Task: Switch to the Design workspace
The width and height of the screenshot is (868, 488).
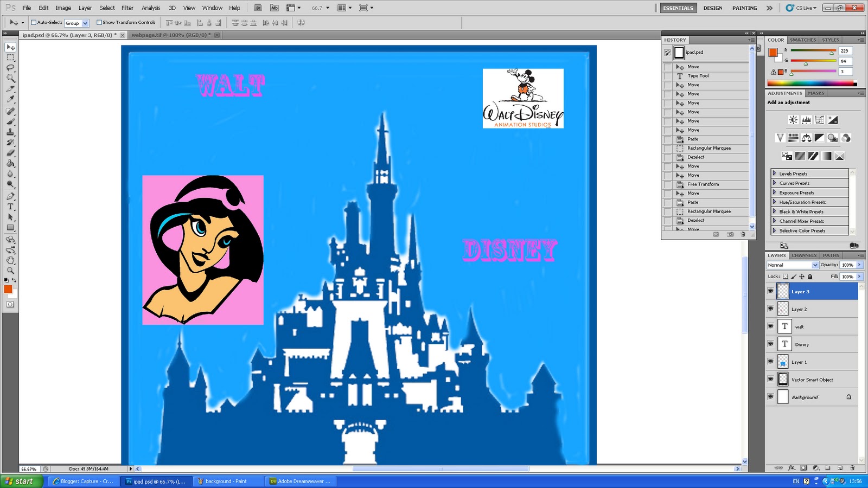Action: tap(713, 8)
